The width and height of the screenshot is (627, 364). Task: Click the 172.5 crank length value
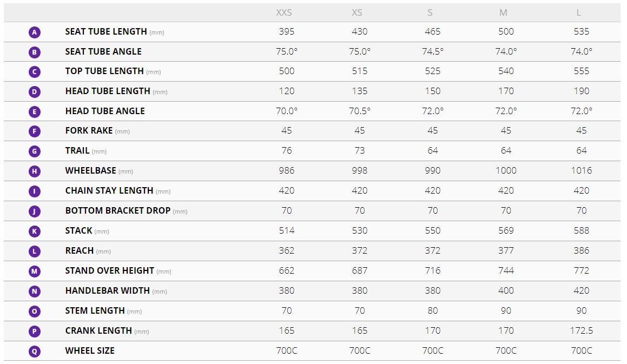point(582,330)
